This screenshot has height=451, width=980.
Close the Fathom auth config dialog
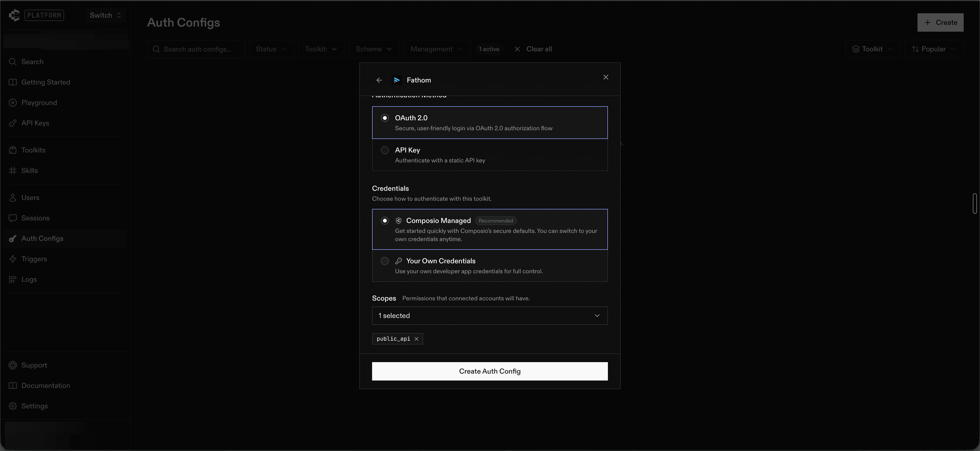(x=606, y=77)
